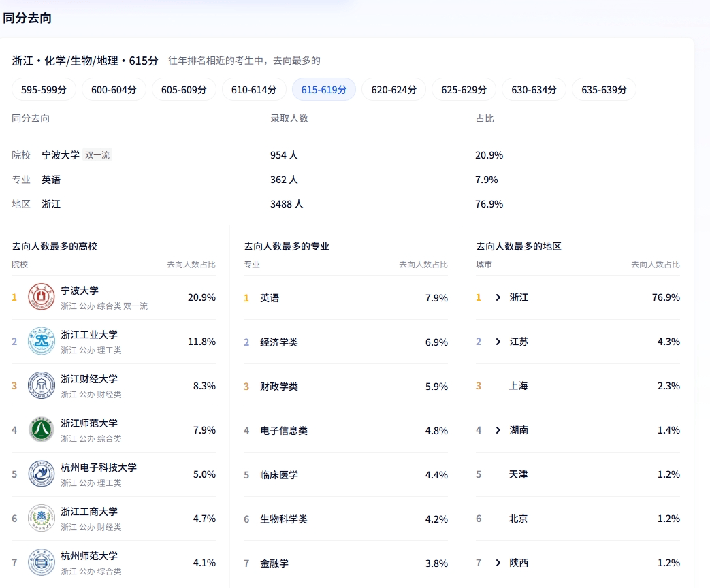710x588 pixels.
Task: Expand the 湖南 region chevron
Action: click(498, 430)
